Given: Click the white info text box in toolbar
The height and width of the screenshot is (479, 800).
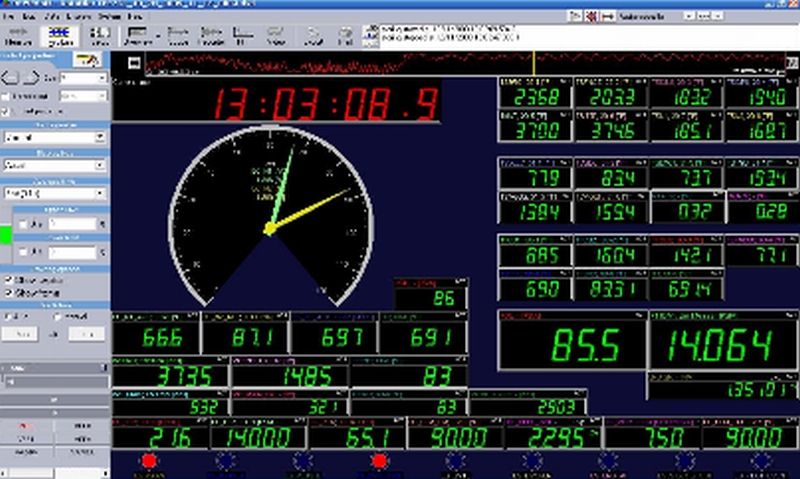Looking at the screenshot, I should click(x=588, y=36).
